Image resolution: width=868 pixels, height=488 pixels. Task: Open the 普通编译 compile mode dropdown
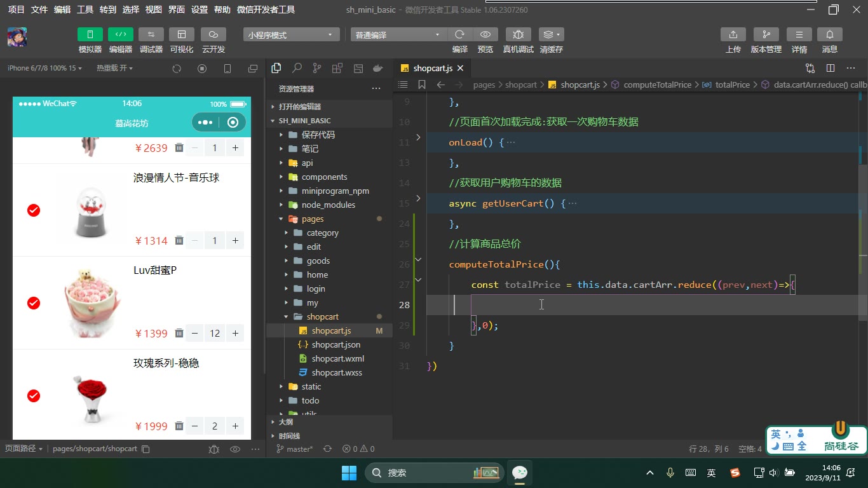tap(399, 35)
